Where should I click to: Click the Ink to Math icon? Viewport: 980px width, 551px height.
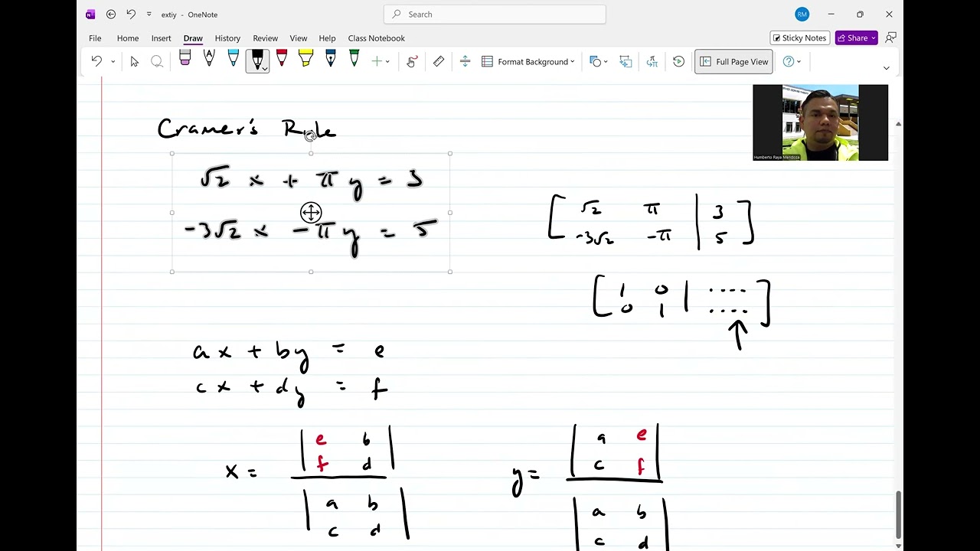tap(652, 62)
